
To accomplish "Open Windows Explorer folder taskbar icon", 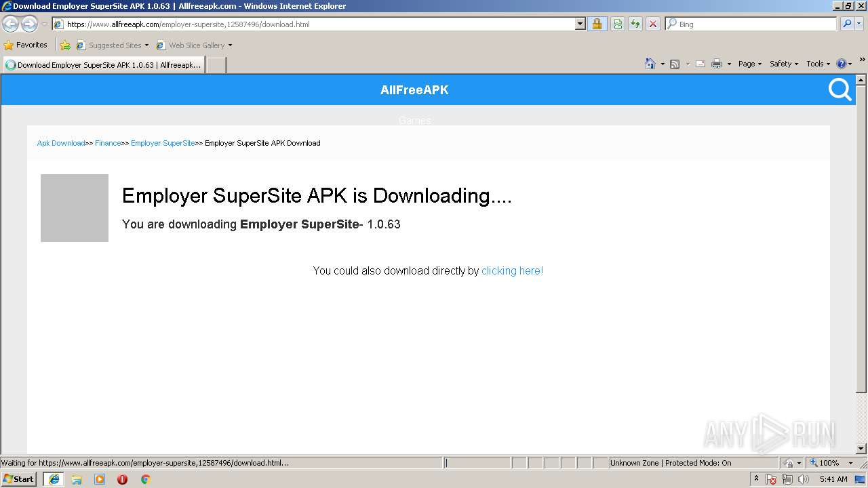I will [x=77, y=479].
